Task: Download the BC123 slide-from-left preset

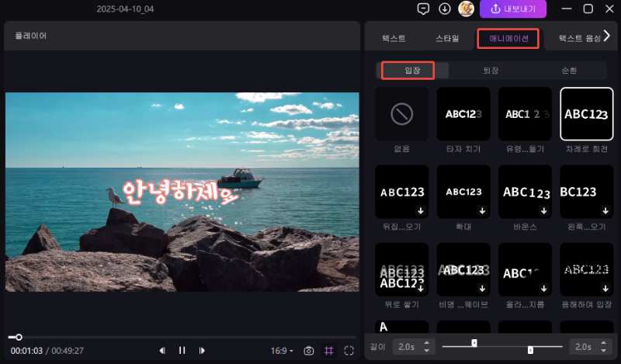Action: [x=605, y=211]
